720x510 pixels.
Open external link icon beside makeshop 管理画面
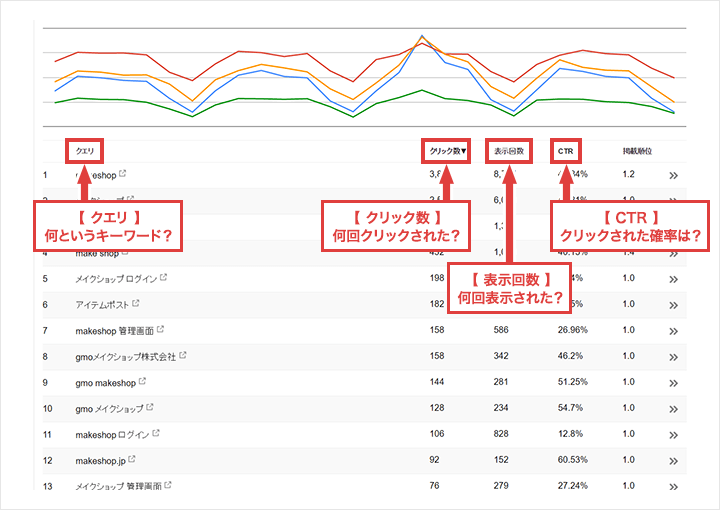[x=160, y=329]
